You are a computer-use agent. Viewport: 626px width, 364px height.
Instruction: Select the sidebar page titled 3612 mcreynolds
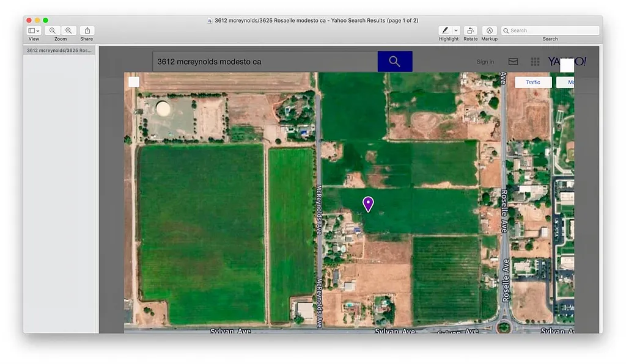(59, 50)
